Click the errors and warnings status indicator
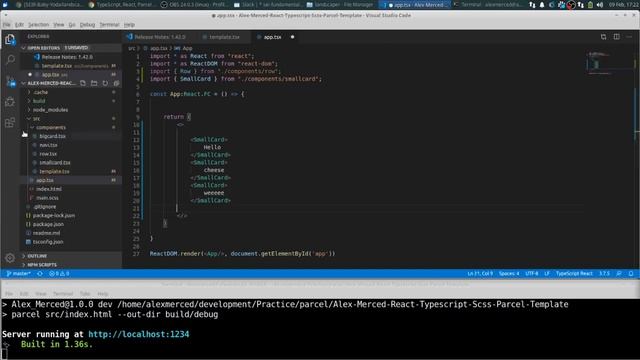 59,273
